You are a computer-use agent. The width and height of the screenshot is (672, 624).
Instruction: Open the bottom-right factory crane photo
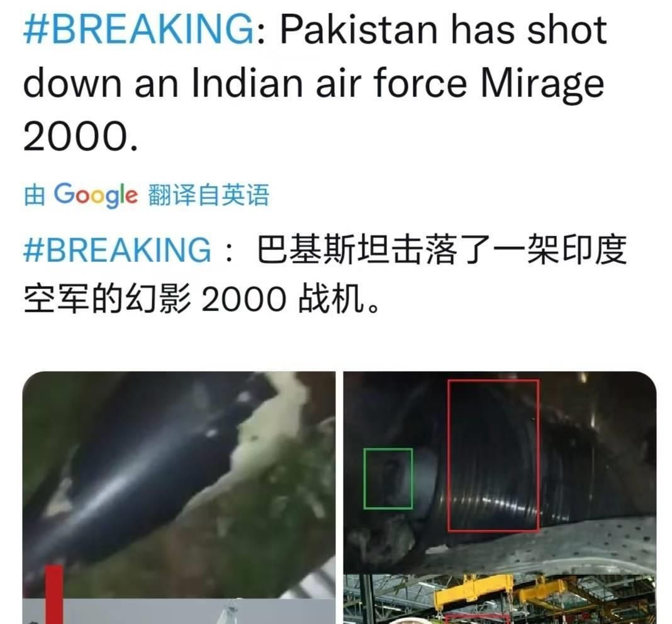pyautogui.click(x=500, y=599)
